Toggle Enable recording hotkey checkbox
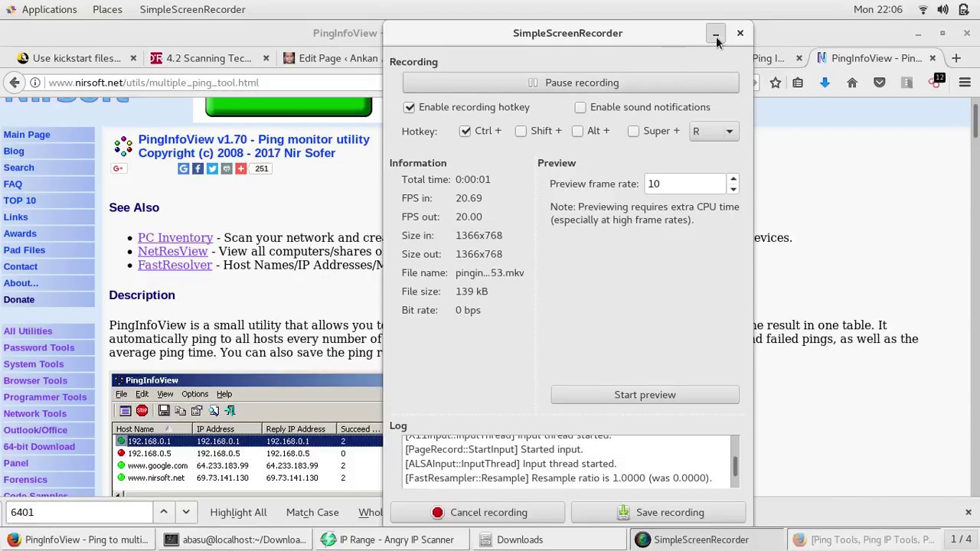The image size is (980, 551). click(x=410, y=107)
